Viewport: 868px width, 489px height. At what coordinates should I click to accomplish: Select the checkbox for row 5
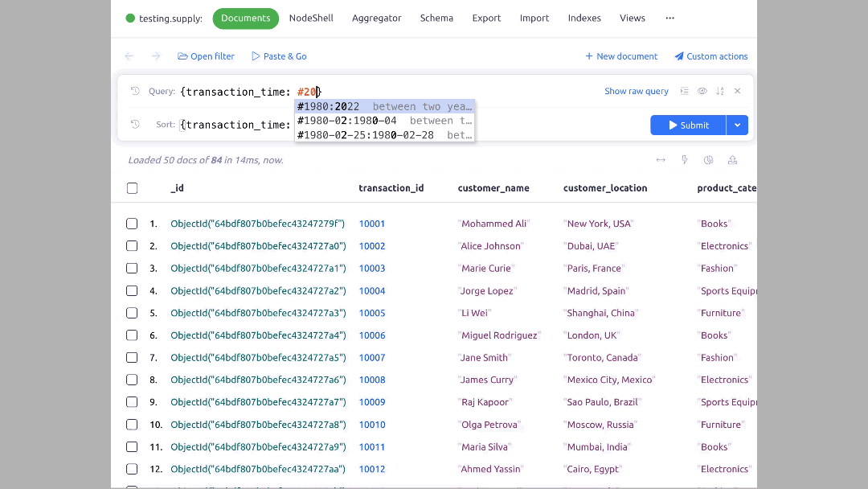pyautogui.click(x=132, y=313)
